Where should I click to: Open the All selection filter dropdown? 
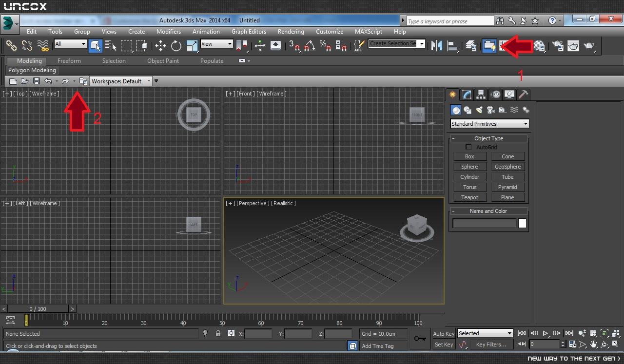[x=70, y=44]
